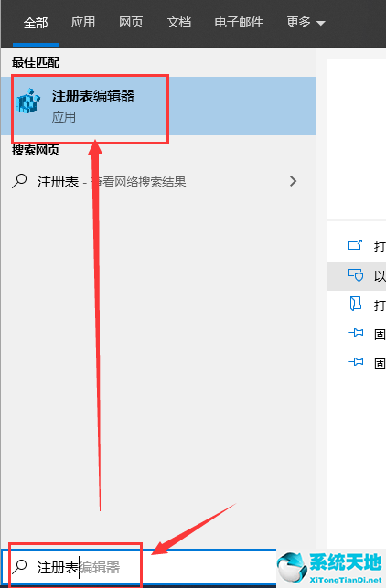Click the second pin icon (pin to taskbar)
Screen dimensions: 386x588
point(356,361)
